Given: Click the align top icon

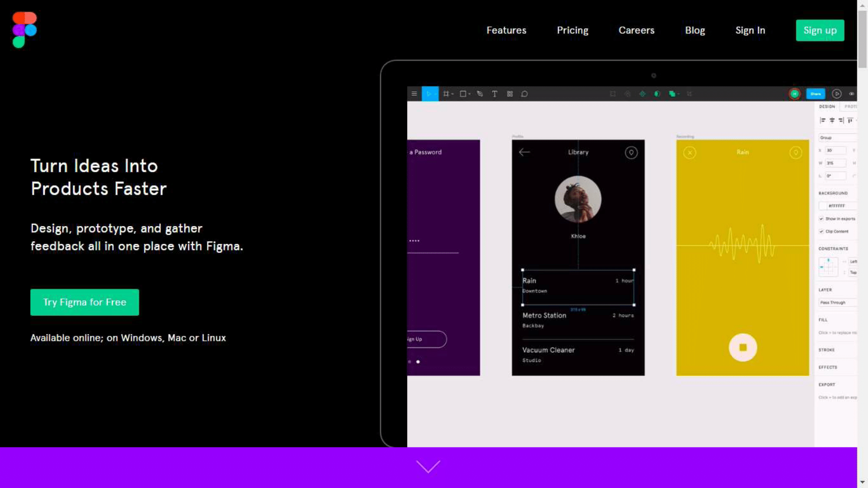Looking at the screenshot, I should pyautogui.click(x=850, y=120).
